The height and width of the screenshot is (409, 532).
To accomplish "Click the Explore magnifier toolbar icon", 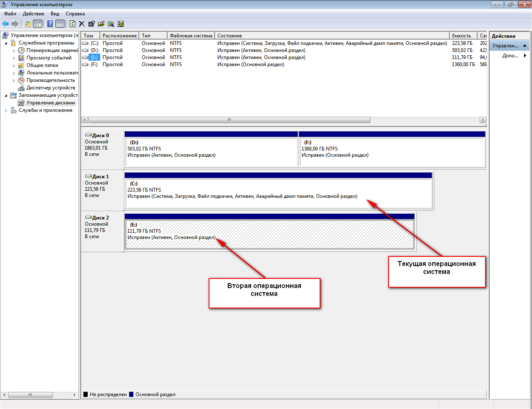I will click(x=111, y=24).
